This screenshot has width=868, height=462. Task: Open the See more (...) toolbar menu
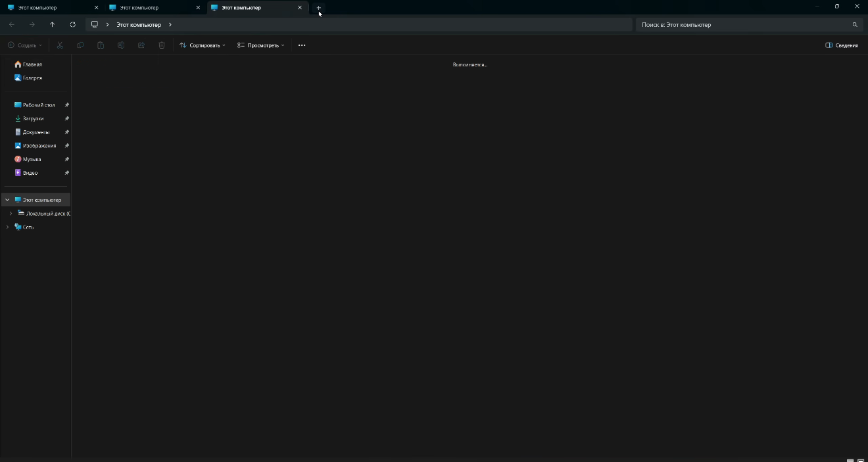(302, 45)
